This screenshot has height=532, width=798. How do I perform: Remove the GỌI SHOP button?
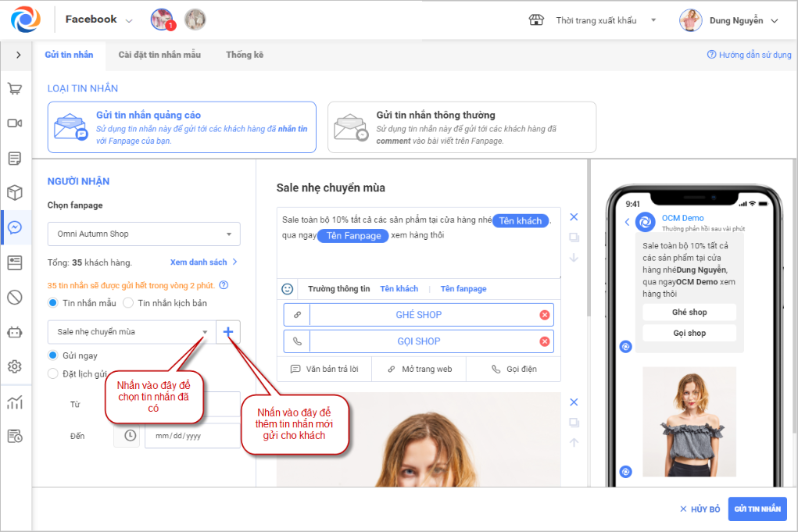click(x=545, y=341)
